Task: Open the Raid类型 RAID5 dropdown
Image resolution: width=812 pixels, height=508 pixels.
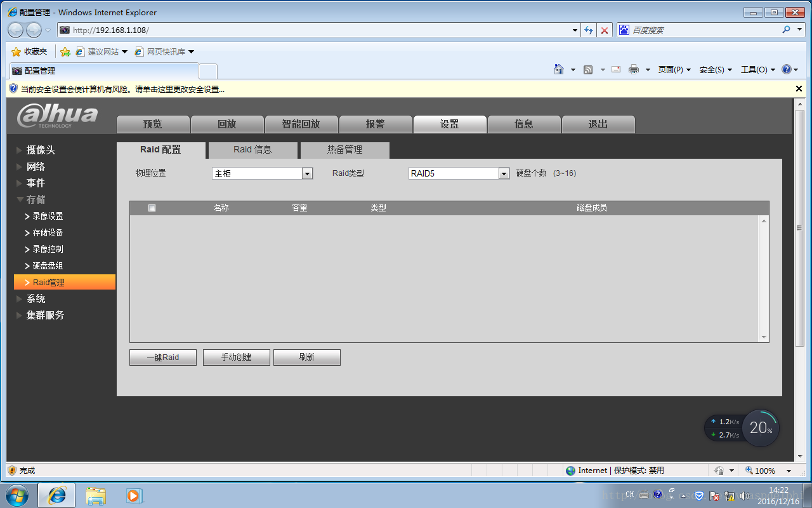Action: 459,173
